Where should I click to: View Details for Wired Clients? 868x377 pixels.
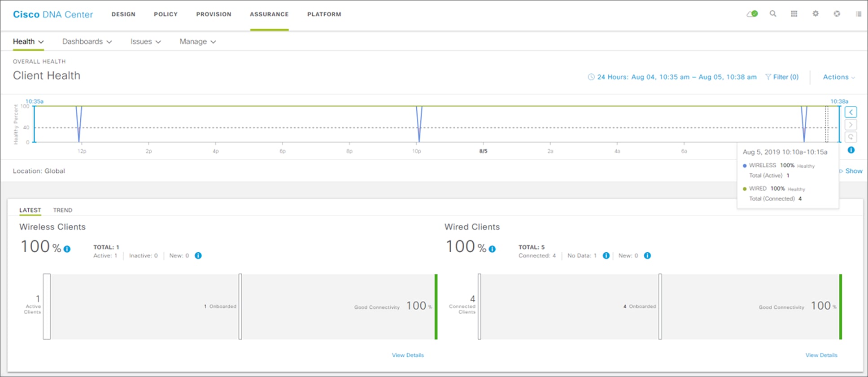click(x=821, y=355)
